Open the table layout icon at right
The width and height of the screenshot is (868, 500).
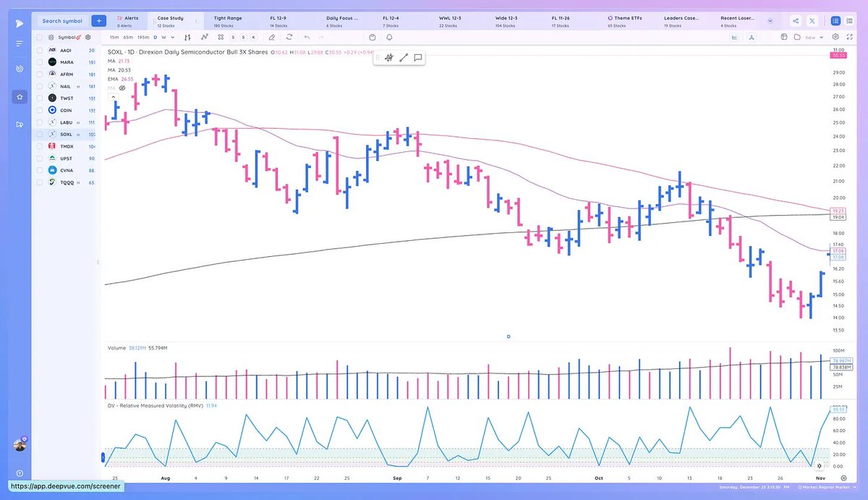(784, 37)
